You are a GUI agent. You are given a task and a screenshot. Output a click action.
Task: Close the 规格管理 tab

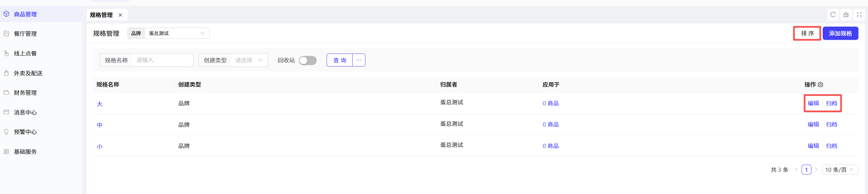[120, 15]
